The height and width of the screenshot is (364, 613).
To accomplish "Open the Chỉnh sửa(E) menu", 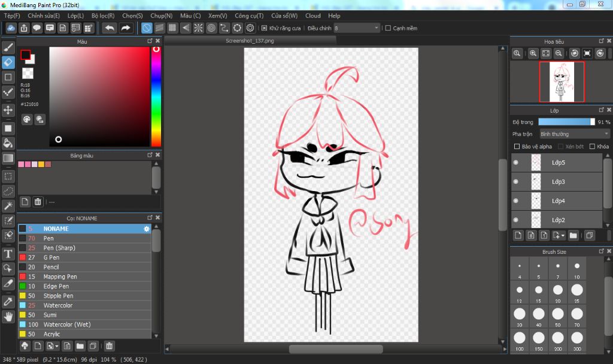I will tap(44, 16).
